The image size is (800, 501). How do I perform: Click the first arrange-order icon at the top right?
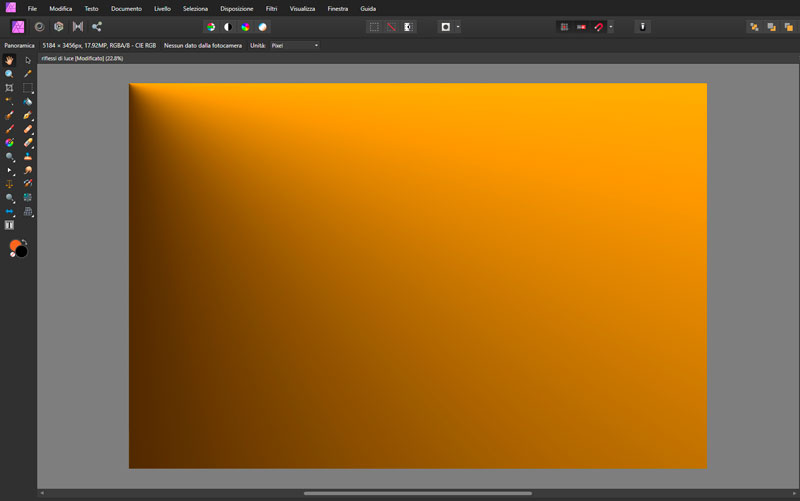coord(754,27)
